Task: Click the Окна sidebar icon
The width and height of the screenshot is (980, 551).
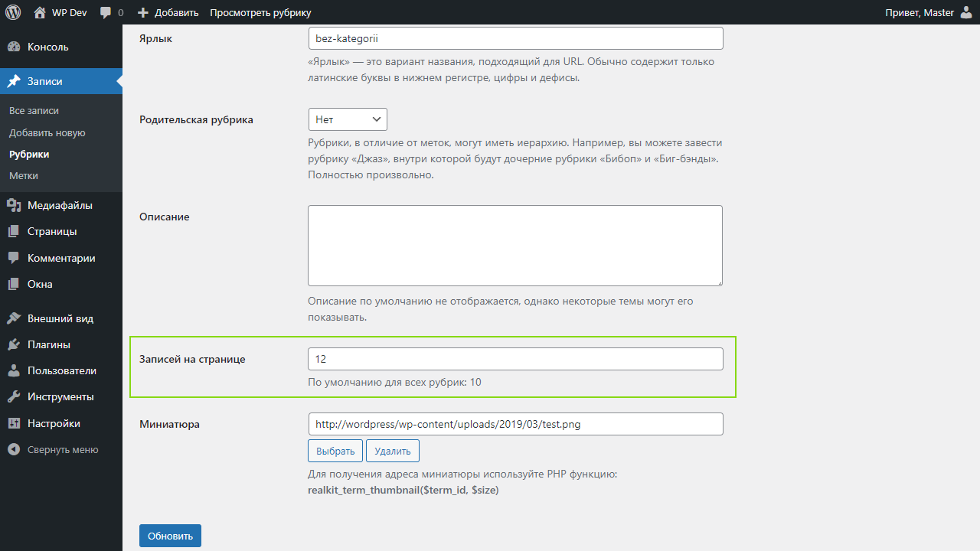Action: click(x=14, y=284)
